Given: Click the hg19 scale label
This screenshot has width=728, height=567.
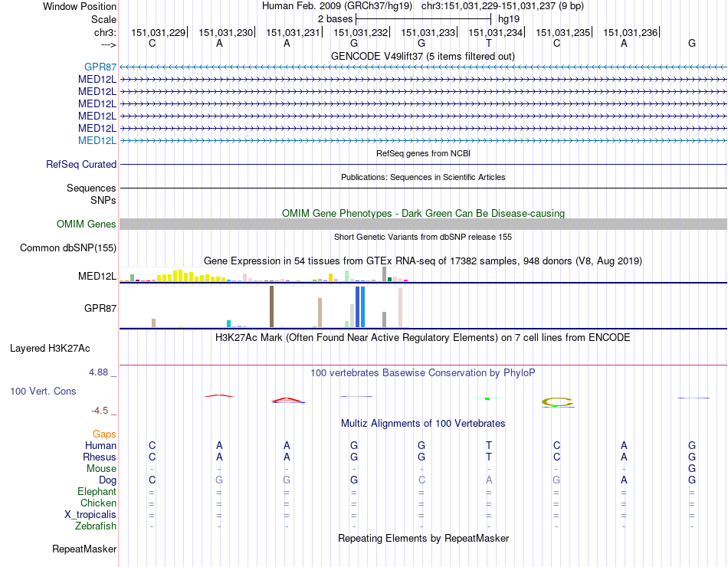Looking at the screenshot, I should (x=508, y=19).
